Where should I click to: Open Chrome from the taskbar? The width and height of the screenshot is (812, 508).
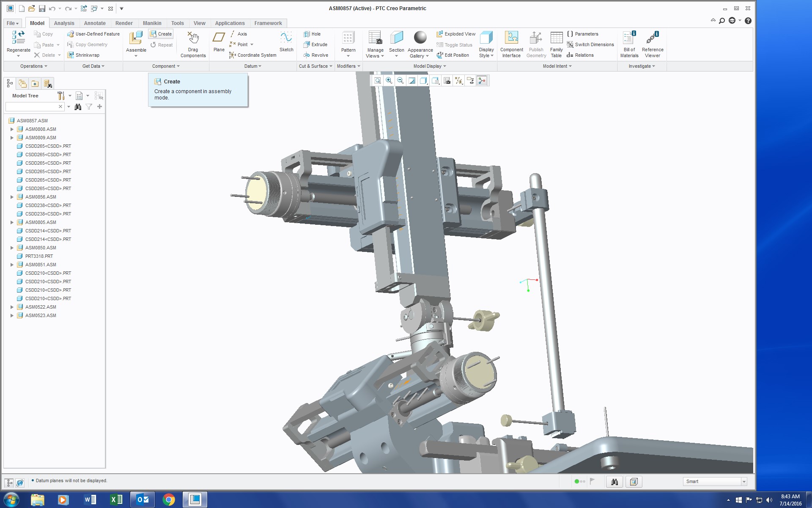(x=169, y=500)
